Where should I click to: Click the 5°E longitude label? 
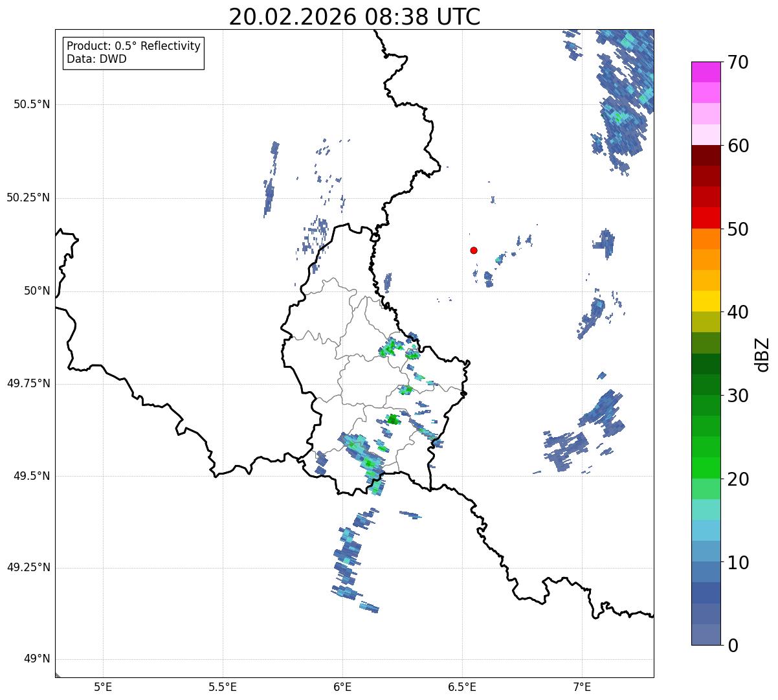tap(103, 686)
